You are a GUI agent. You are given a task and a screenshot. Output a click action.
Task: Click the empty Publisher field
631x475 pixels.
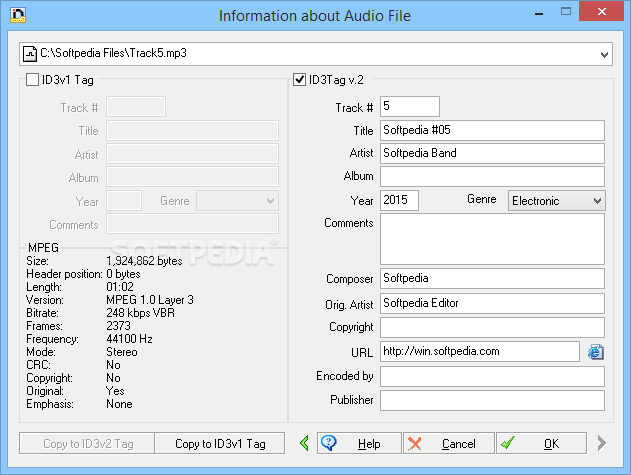click(492, 401)
